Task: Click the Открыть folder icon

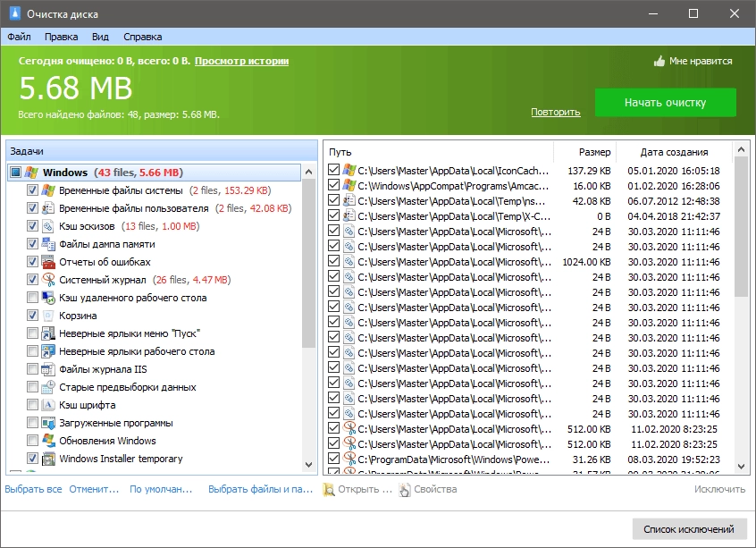Action: pos(329,489)
